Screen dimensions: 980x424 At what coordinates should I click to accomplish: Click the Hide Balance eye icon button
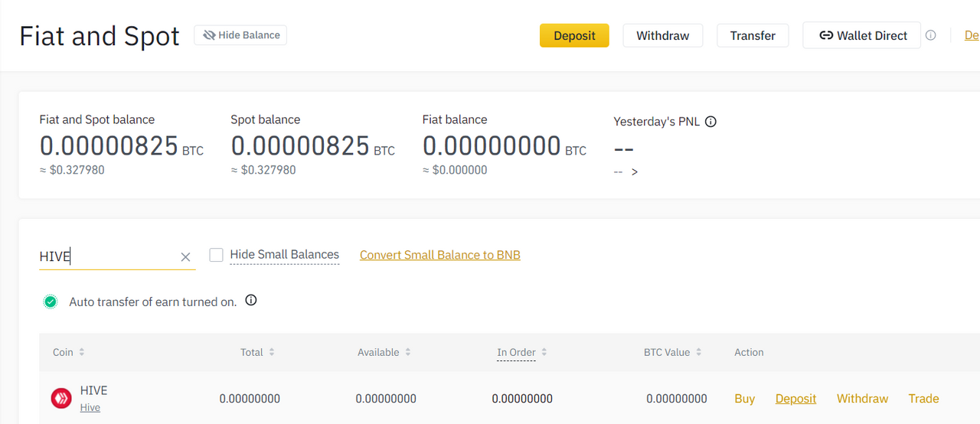coord(240,35)
